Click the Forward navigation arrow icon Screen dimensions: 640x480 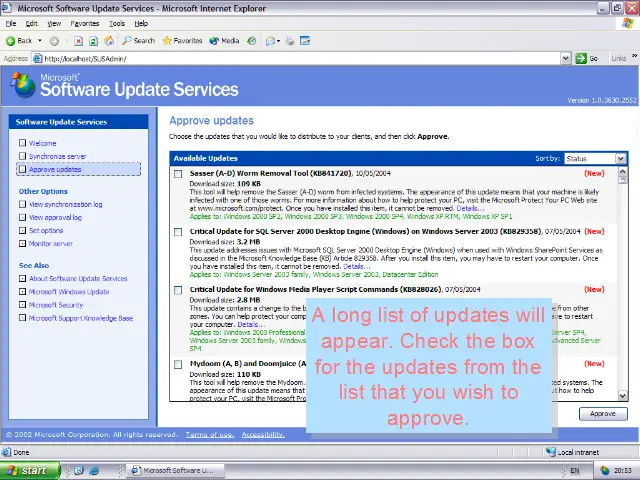click(54, 41)
